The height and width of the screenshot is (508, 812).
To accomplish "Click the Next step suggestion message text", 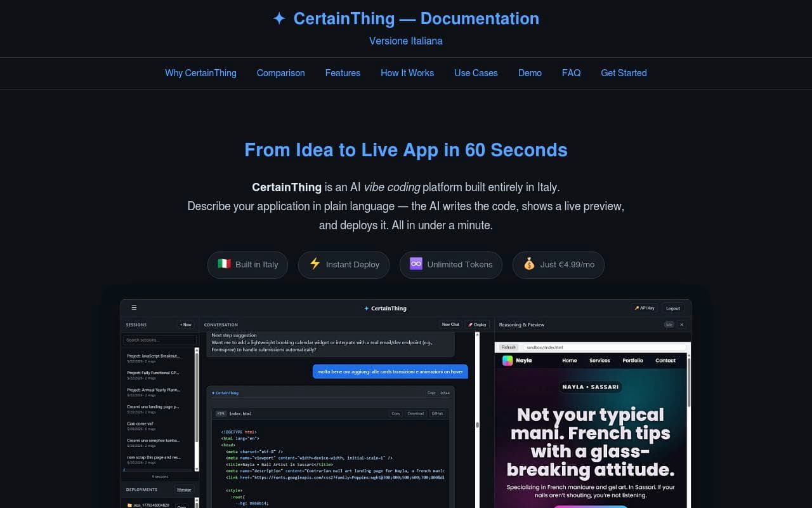I will click(234, 335).
